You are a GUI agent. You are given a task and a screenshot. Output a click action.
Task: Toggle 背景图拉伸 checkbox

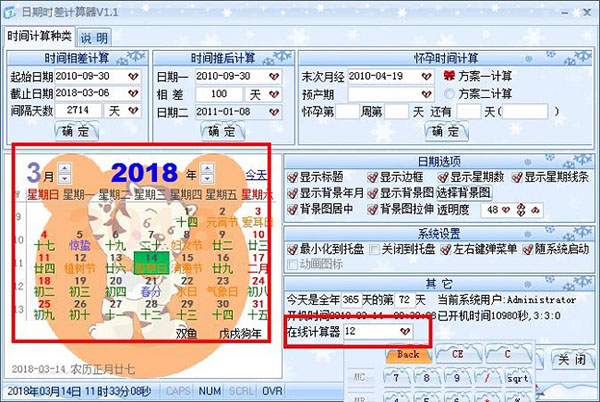[372, 210]
